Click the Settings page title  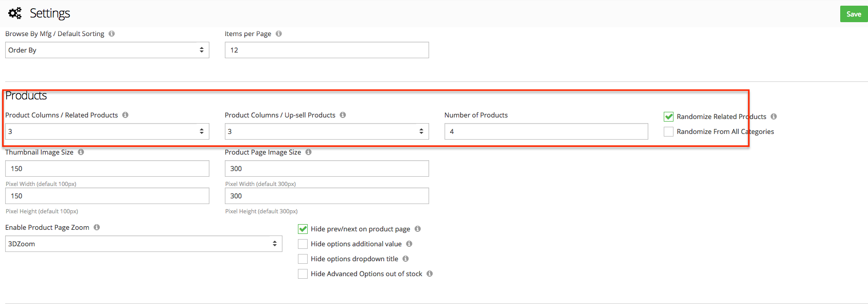50,13
